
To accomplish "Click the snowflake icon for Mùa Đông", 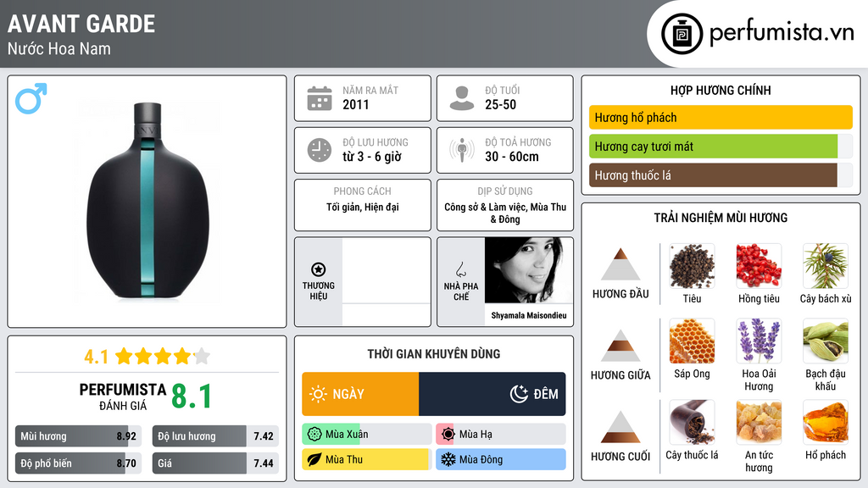I will click(448, 459).
